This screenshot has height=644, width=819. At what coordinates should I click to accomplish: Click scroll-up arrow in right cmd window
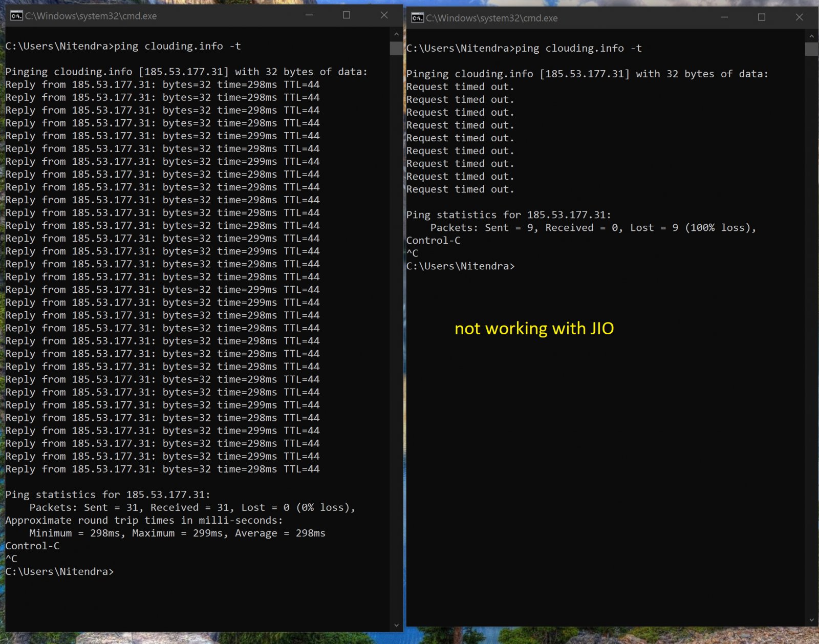click(x=811, y=36)
